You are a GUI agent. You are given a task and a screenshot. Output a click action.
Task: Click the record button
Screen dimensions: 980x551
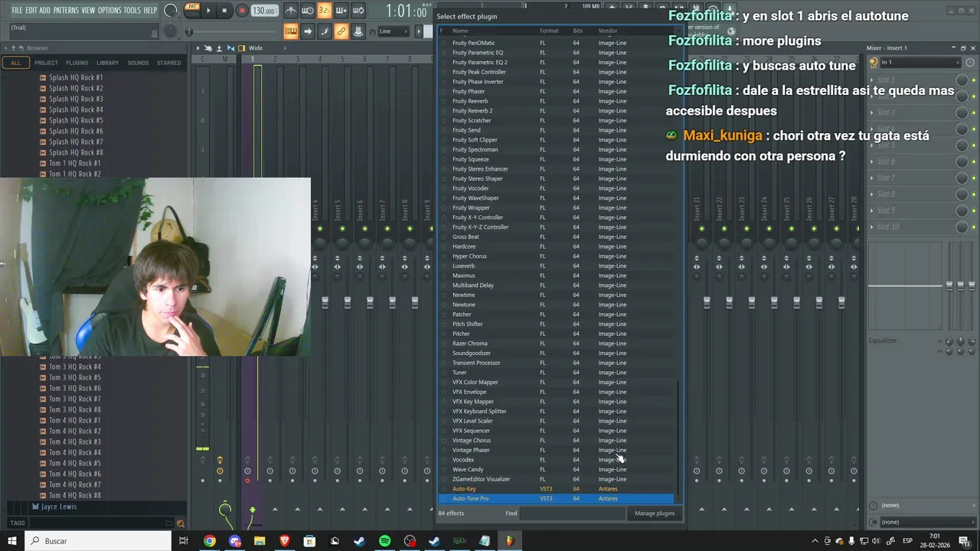(x=241, y=11)
